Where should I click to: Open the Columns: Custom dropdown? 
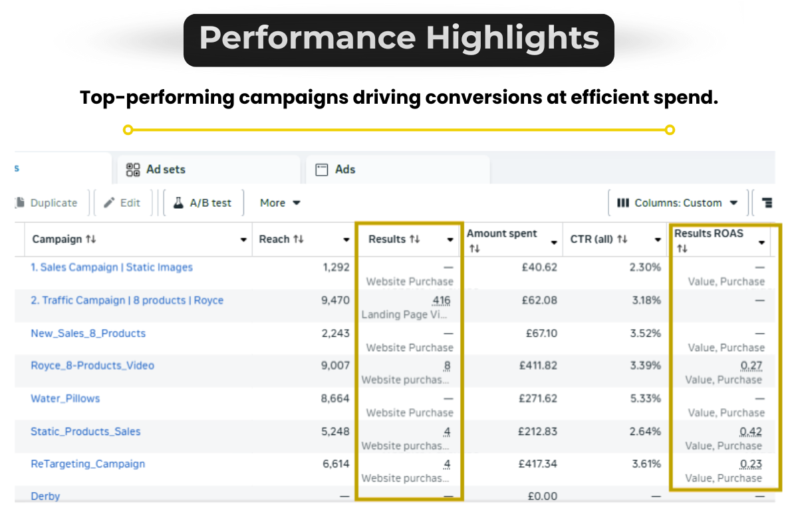pyautogui.click(x=678, y=203)
